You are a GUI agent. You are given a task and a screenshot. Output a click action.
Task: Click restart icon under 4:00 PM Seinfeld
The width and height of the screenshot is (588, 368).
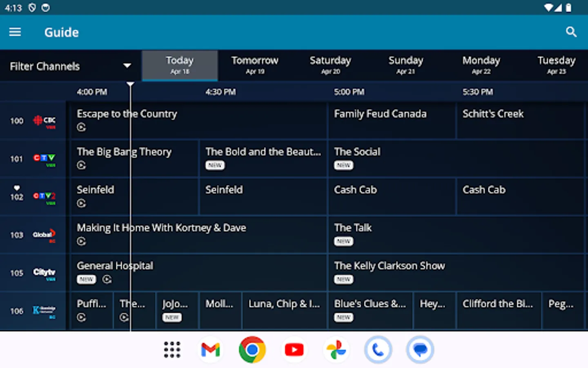(81, 203)
